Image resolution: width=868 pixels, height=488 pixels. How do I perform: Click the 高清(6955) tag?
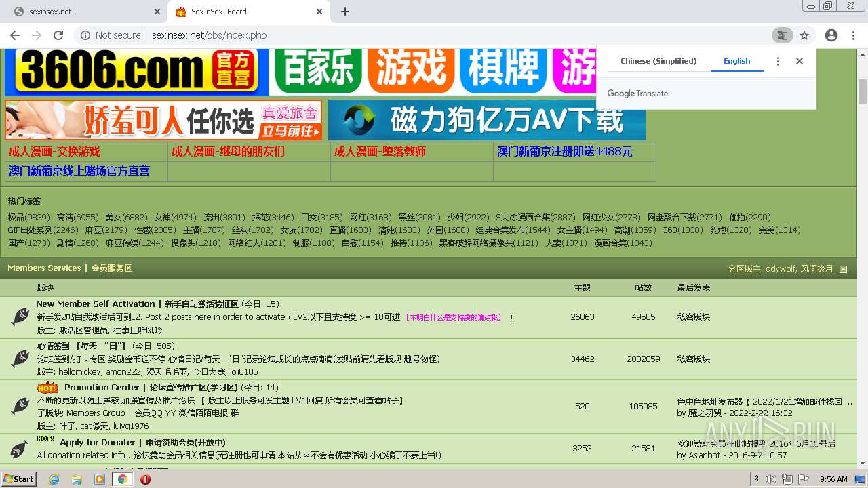[77, 218]
